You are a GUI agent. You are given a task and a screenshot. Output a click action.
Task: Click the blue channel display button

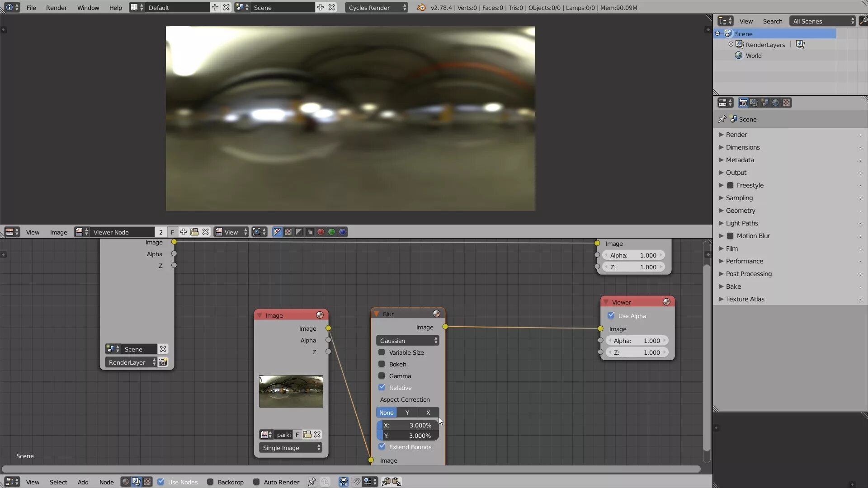[342, 232]
